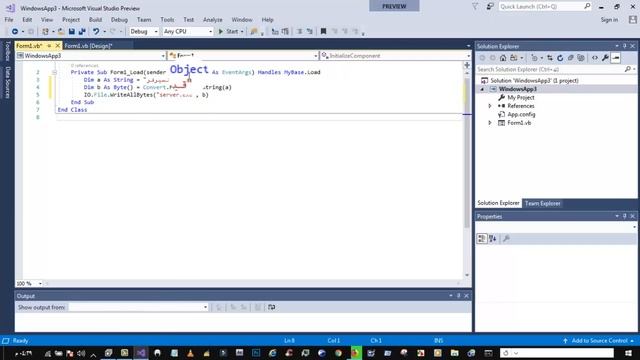
Task: Click the Navigate Backward toolbar icon
Action: click(15, 31)
